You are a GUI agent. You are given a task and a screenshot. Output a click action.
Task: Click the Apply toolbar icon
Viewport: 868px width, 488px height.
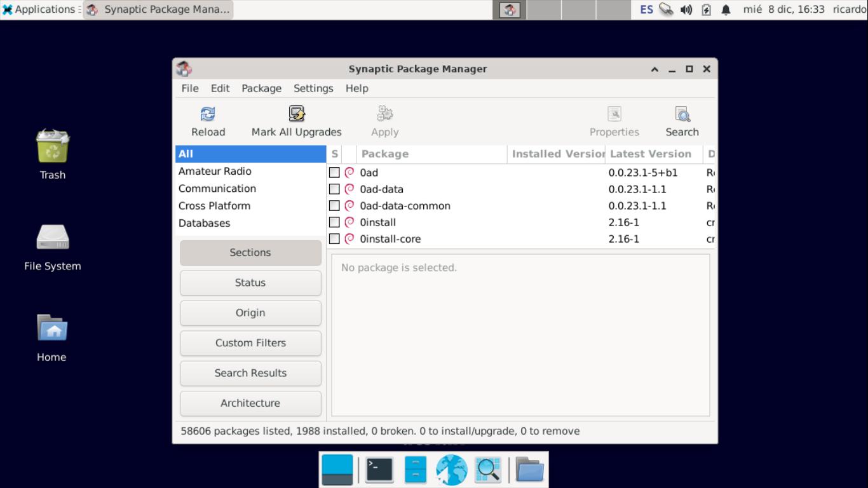coord(385,114)
